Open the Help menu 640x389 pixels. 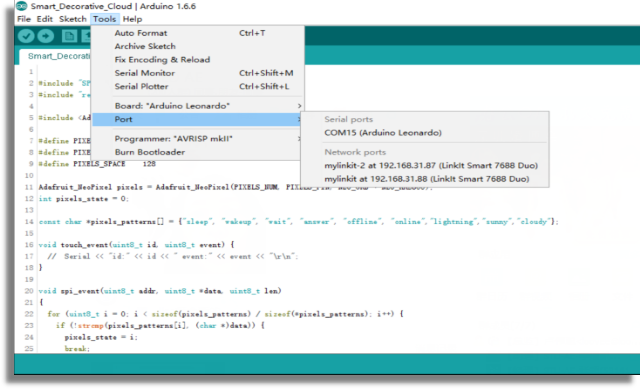pyautogui.click(x=132, y=19)
